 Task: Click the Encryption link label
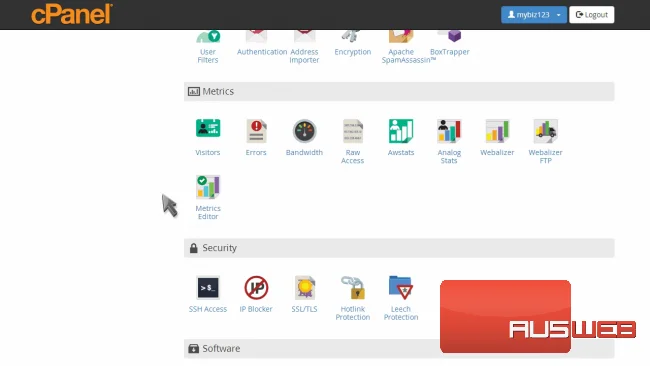click(x=353, y=52)
